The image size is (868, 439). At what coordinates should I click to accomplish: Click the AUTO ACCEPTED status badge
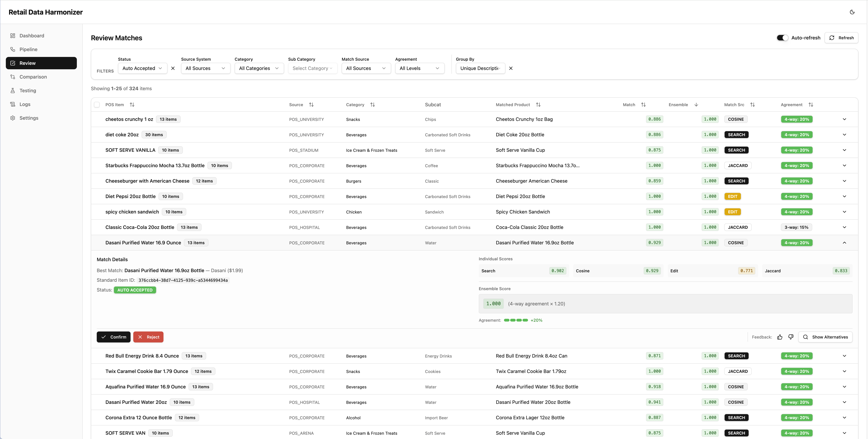pos(135,290)
